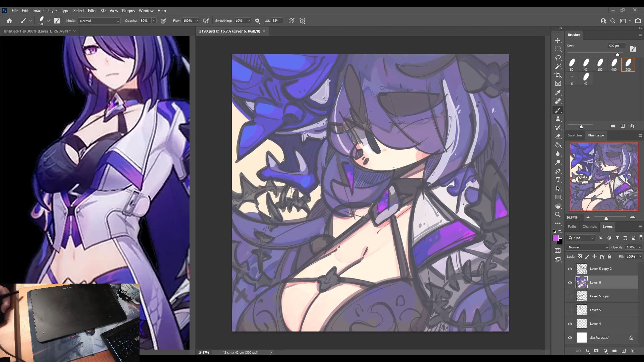Toggle pressure for opacity

pyautogui.click(x=163, y=21)
